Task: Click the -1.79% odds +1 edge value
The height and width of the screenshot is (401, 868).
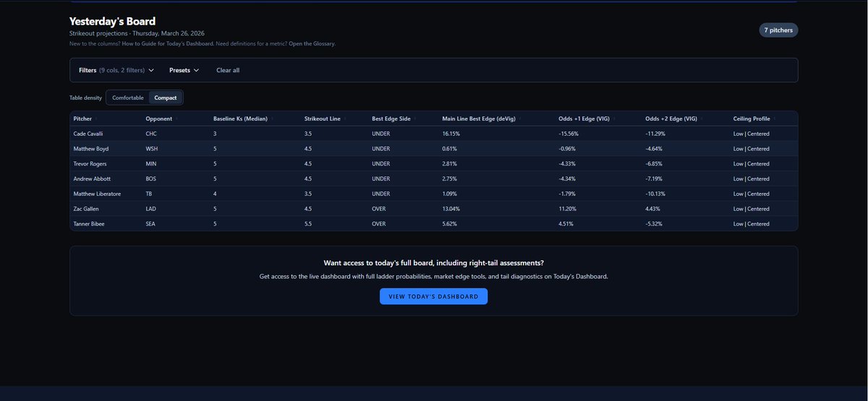Action: coord(568,194)
